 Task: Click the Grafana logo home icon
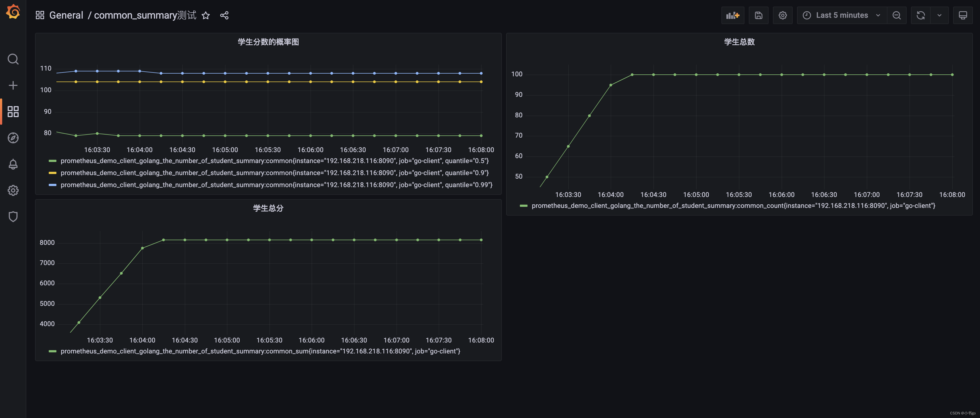[13, 12]
